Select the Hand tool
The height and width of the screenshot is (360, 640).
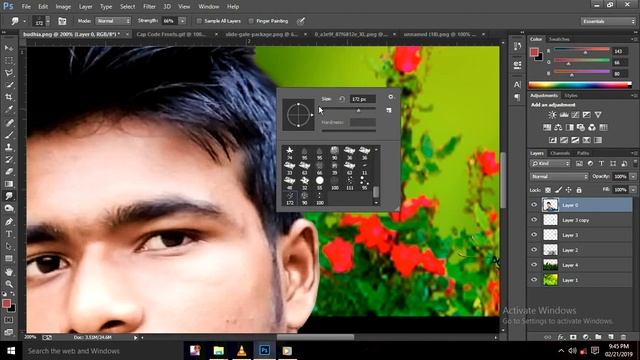click(x=9, y=271)
